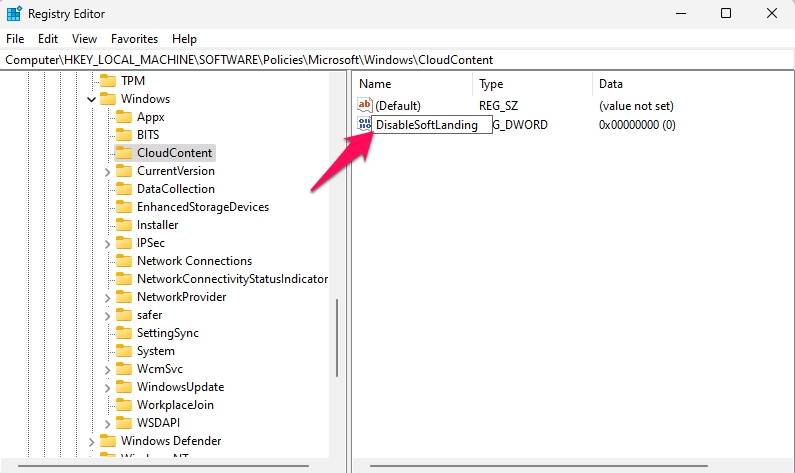Click the DisableSoftLanding DWORD value icon
Screen dimensions: 795x473
(365, 124)
